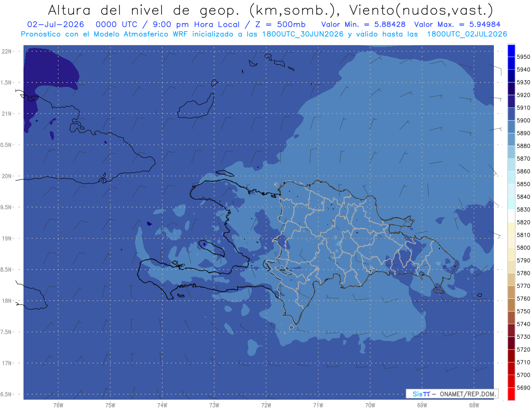Select the 'Z = 500mb' level label

[x=280, y=24]
